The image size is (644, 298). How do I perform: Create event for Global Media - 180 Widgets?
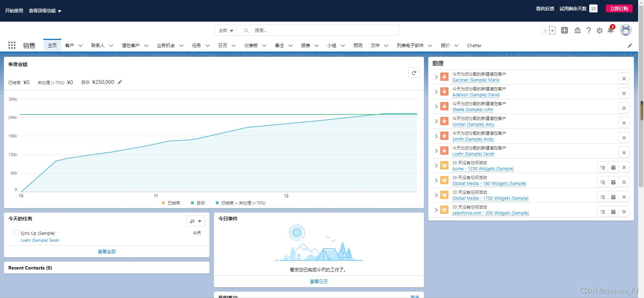[x=613, y=182]
